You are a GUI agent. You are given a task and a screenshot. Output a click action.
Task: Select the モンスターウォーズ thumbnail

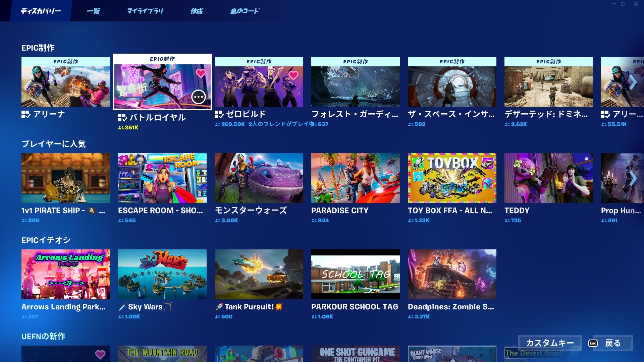pos(259,178)
